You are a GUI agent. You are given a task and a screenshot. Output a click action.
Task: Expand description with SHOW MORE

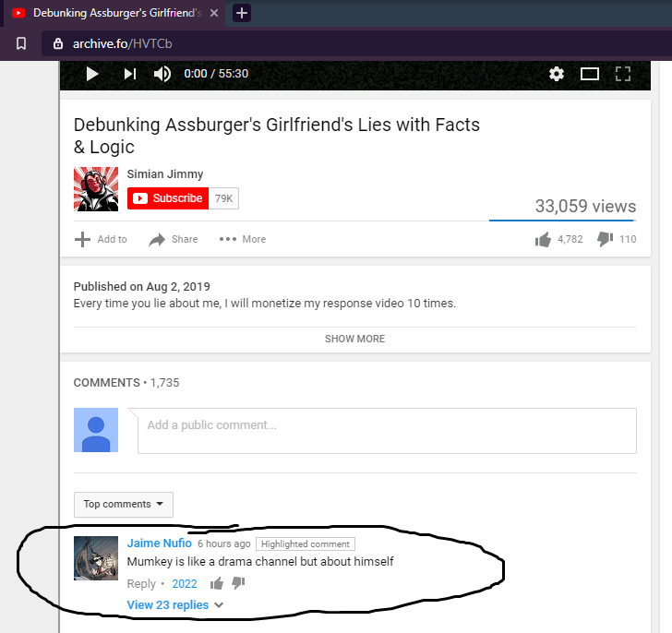point(354,339)
